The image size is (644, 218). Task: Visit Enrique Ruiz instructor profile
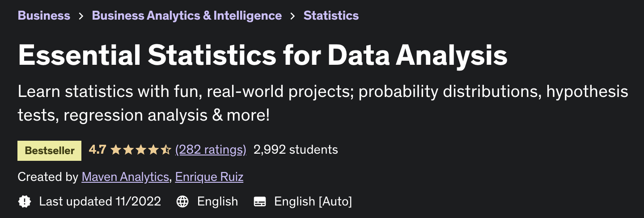tap(209, 177)
